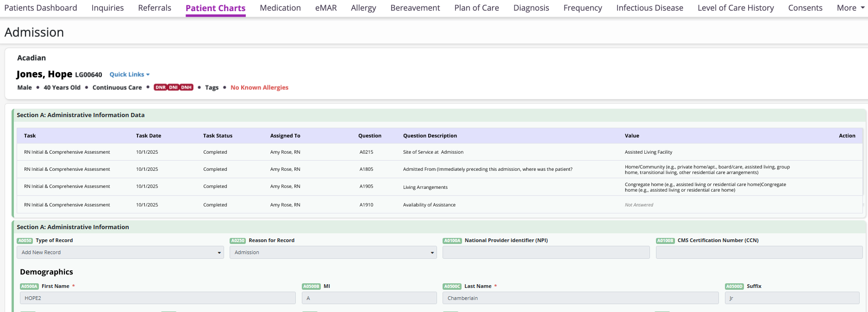Open the Quick Links dropdown
Screen dimensions: 868x312
click(x=129, y=75)
